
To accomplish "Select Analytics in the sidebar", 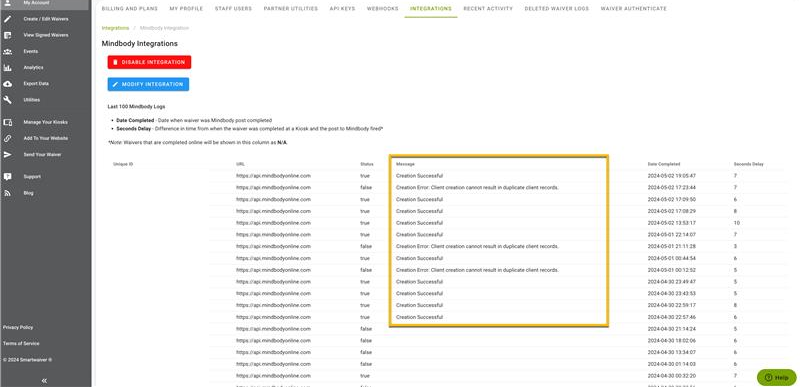I will click(33, 67).
